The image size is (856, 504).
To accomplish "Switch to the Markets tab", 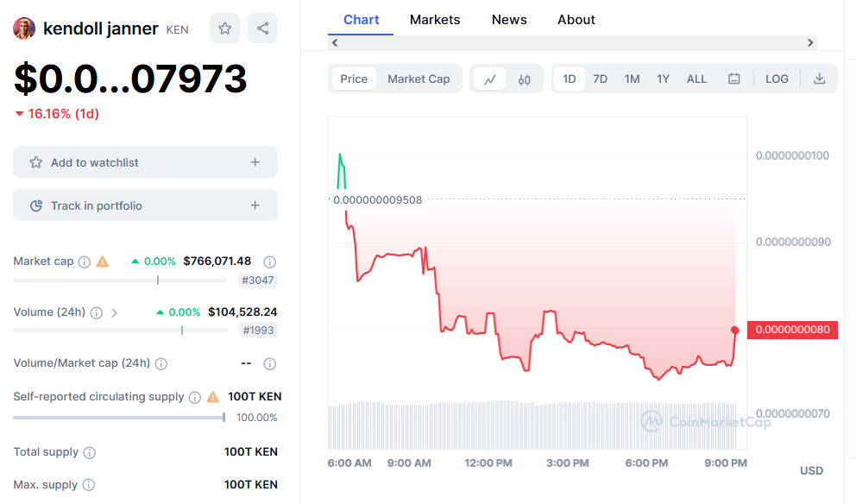I will (x=435, y=20).
